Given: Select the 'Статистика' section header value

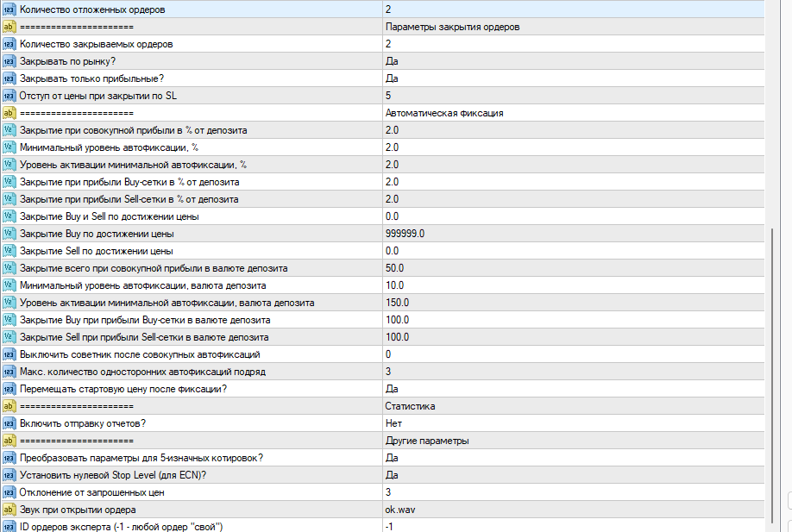Looking at the screenshot, I should pyautogui.click(x=410, y=406).
